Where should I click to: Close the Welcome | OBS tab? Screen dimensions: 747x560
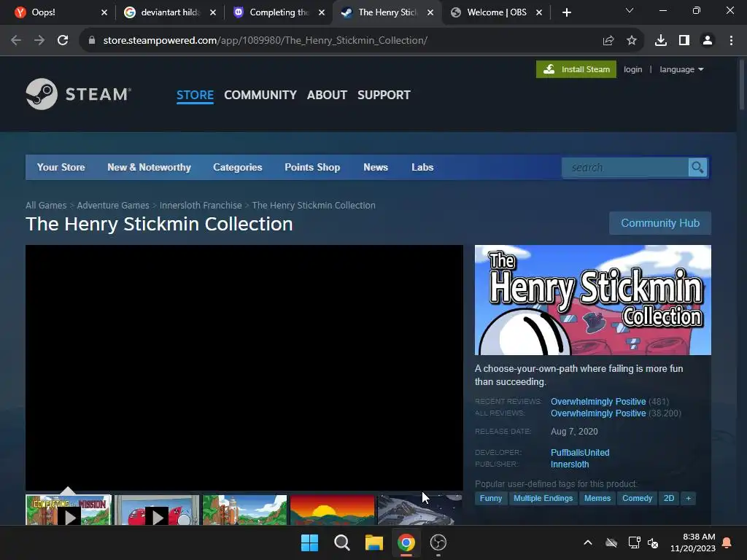point(539,12)
